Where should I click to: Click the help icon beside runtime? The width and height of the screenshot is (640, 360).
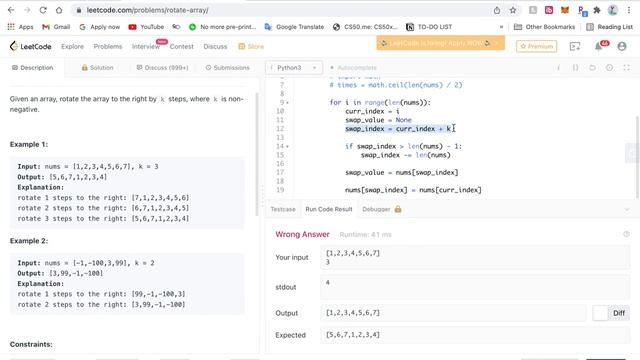click(626, 234)
